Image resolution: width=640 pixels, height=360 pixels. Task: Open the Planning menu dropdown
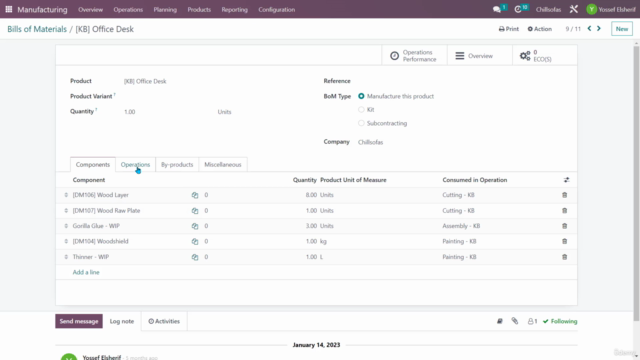click(165, 9)
